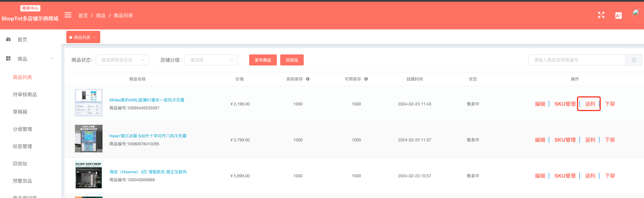
Task: Open the Midea美的406L product link
Action: pyautogui.click(x=147, y=100)
